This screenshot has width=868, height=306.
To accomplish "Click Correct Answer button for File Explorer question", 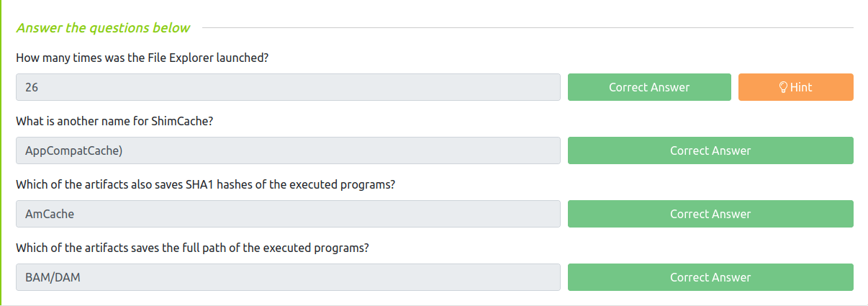I will pyautogui.click(x=648, y=87).
